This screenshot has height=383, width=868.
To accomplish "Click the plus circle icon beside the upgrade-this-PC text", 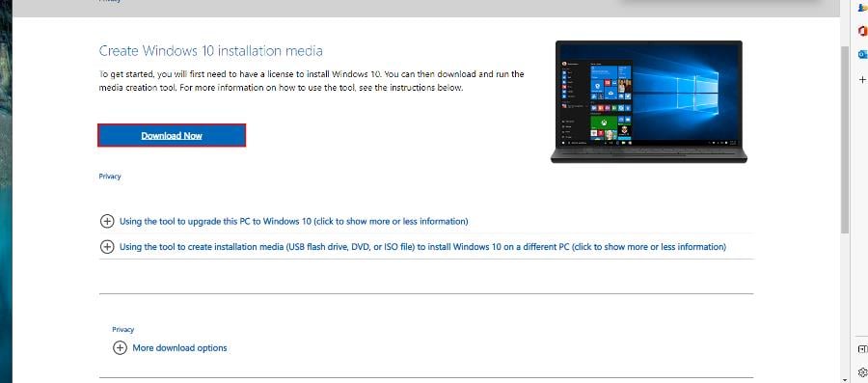I will [107, 221].
